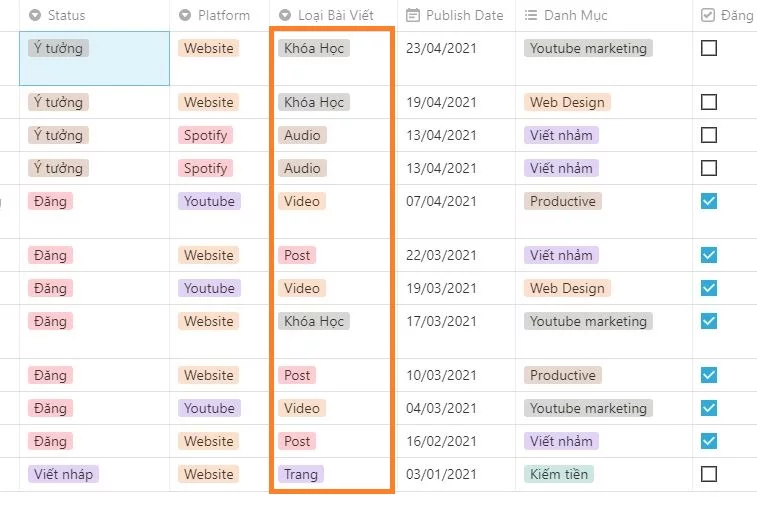This screenshot has width=757, height=509.
Task: Click the 04/03/2021 publish date
Action: coord(441,408)
